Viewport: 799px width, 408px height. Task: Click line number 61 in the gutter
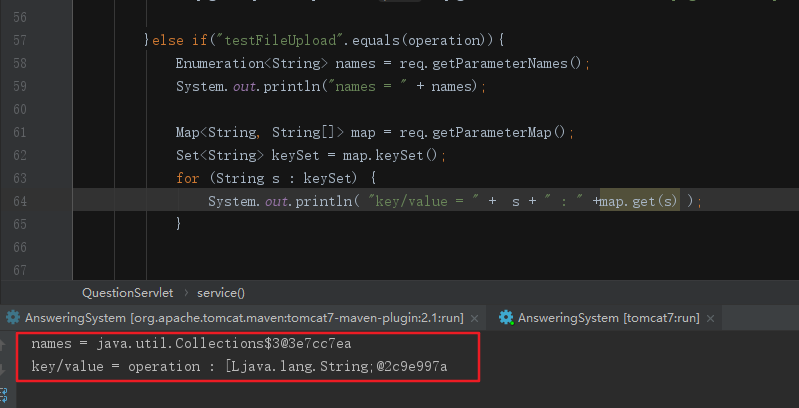[x=20, y=132]
